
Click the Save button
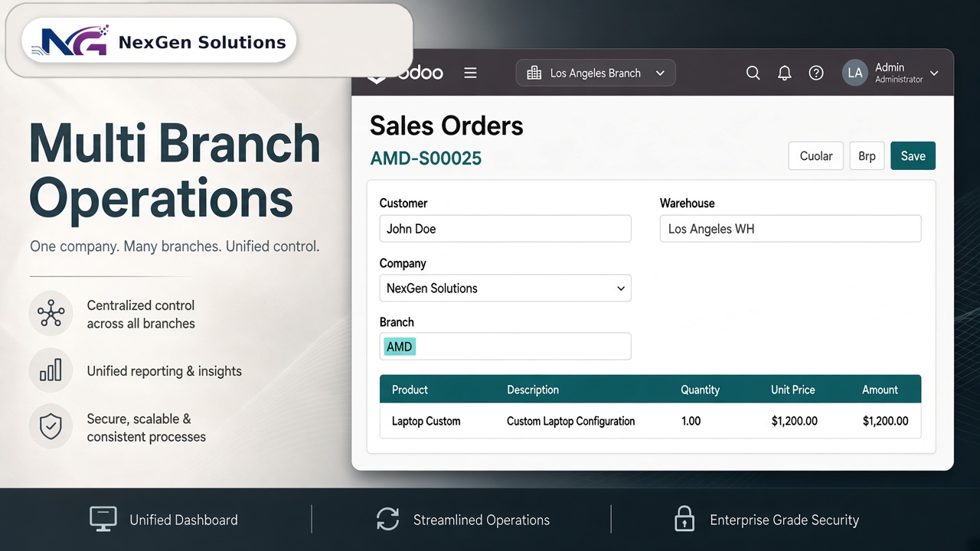913,155
